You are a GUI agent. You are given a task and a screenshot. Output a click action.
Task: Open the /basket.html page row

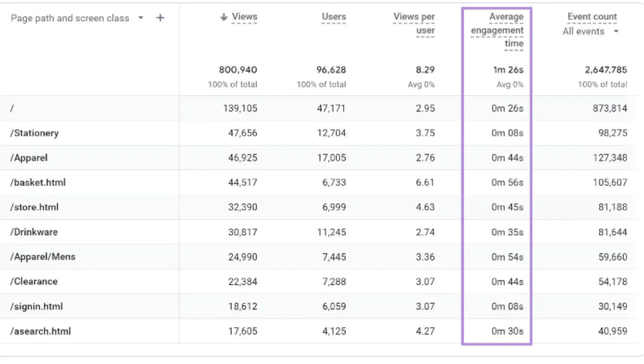37,182
